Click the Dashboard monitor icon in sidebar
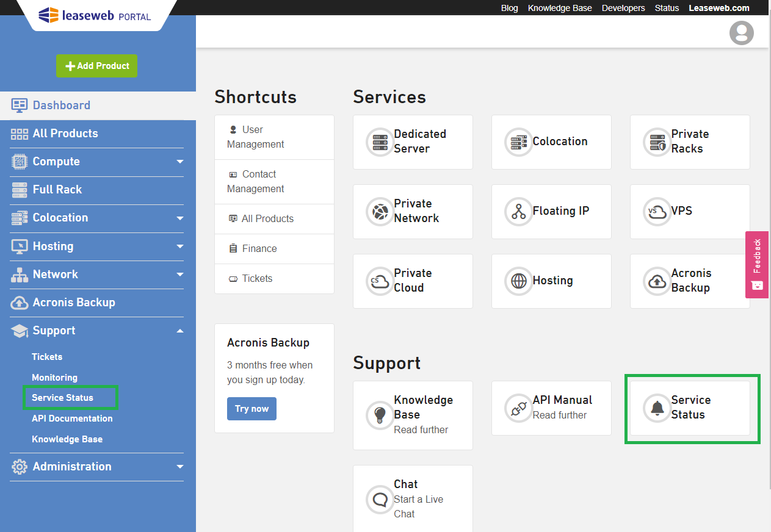Viewport: 771px width, 532px height. pyautogui.click(x=20, y=106)
